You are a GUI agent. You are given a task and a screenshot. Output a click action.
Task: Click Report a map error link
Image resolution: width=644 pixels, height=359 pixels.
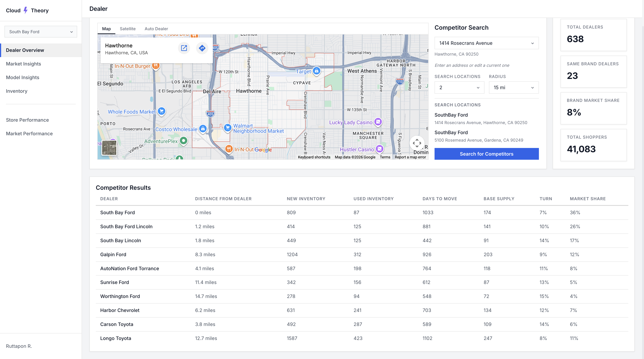pos(410,157)
